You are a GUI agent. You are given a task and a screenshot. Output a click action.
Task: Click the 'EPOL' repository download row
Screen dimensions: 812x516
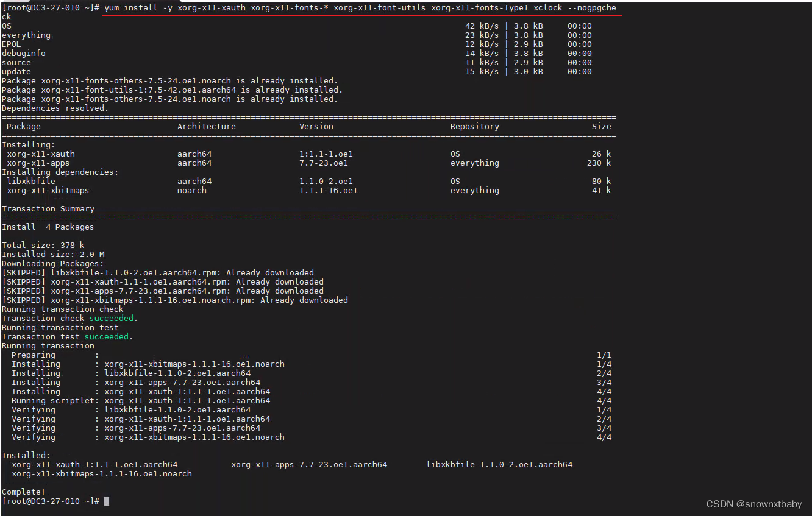297,44
